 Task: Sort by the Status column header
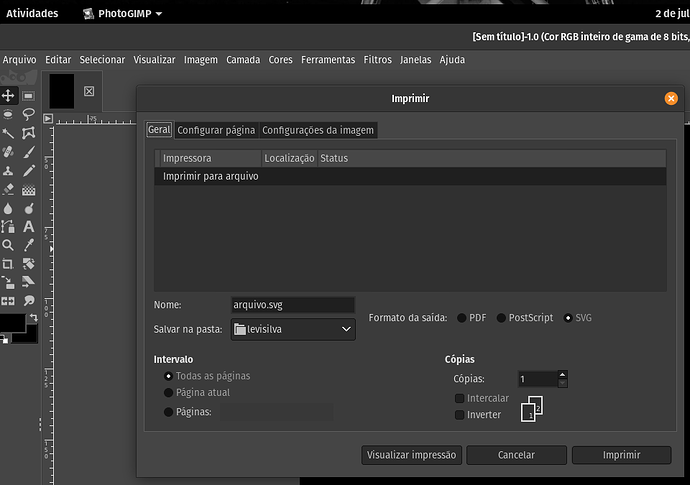coord(492,158)
